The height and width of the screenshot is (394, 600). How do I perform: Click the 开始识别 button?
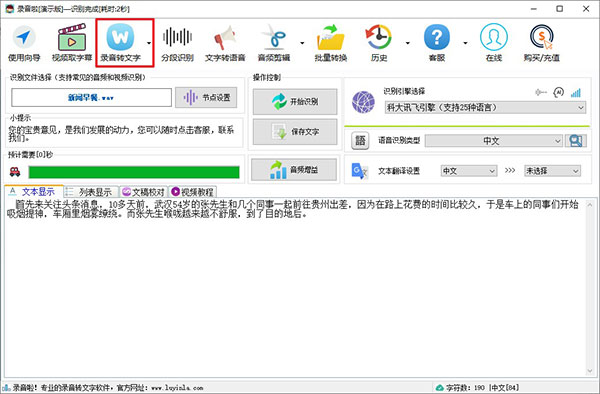click(295, 102)
